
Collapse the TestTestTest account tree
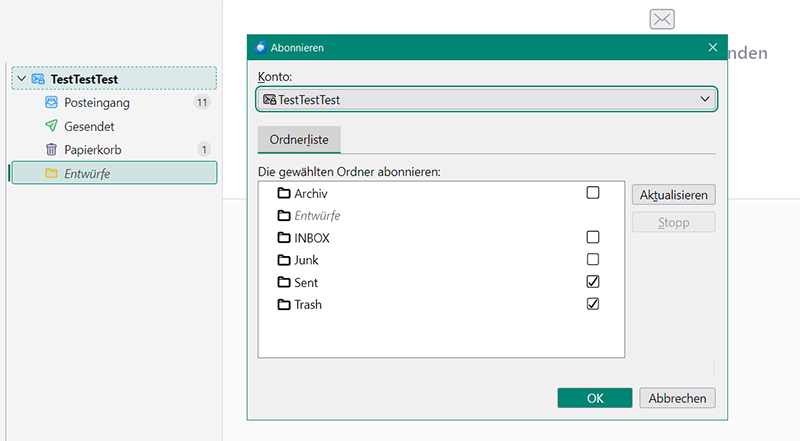[x=21, y=79]
